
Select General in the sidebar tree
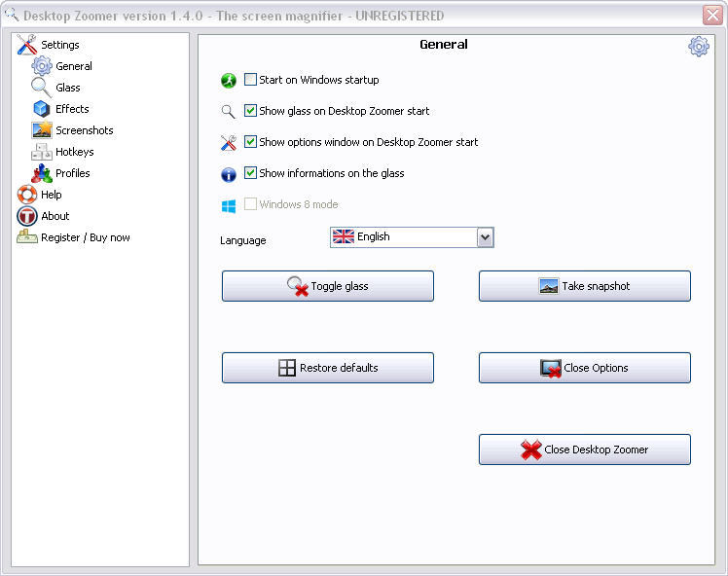(x=74, y=66)
